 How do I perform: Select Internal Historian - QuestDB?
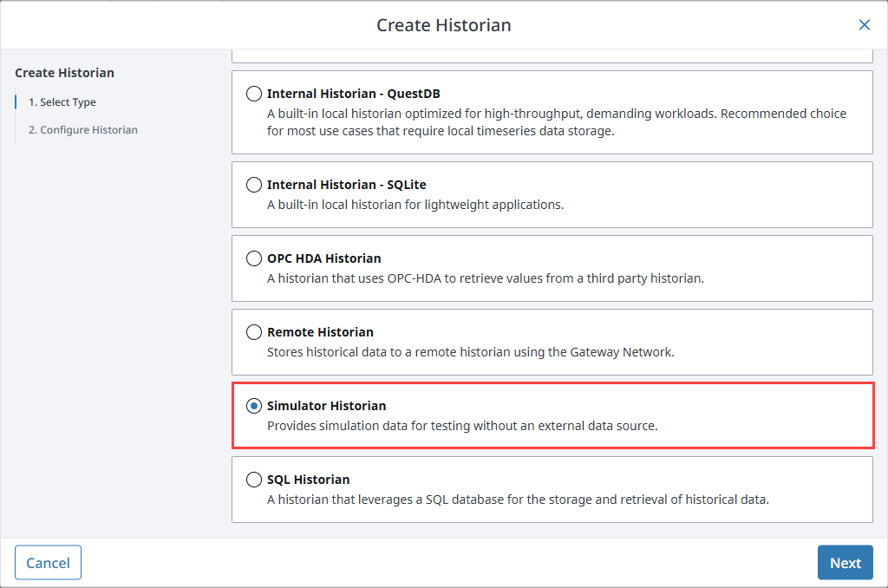pos(253,95)
